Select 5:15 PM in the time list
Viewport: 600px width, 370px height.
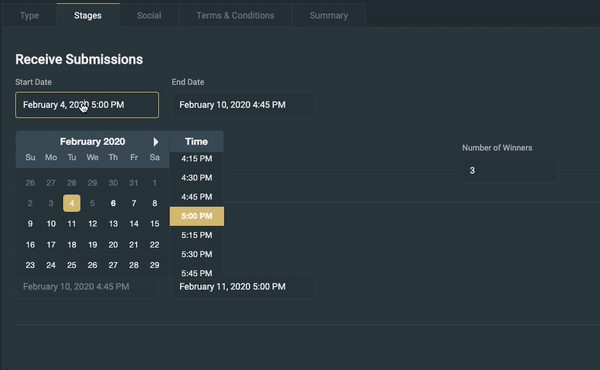click(197, 235)
